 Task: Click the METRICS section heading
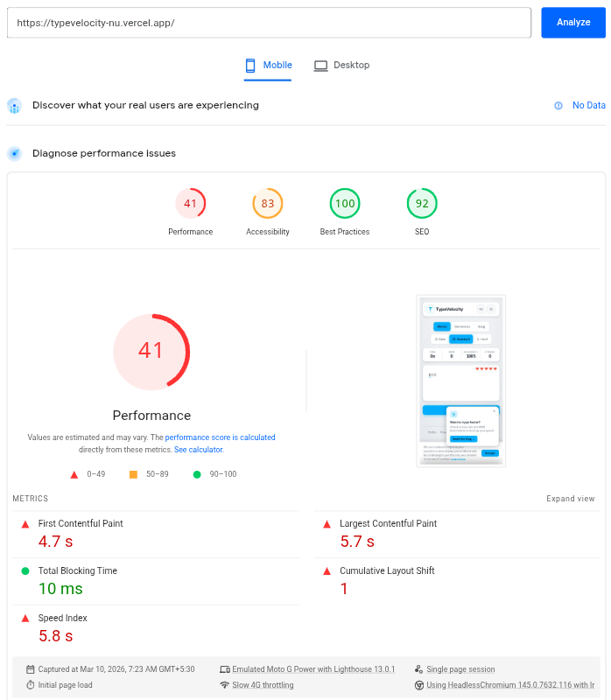(31, 499)
